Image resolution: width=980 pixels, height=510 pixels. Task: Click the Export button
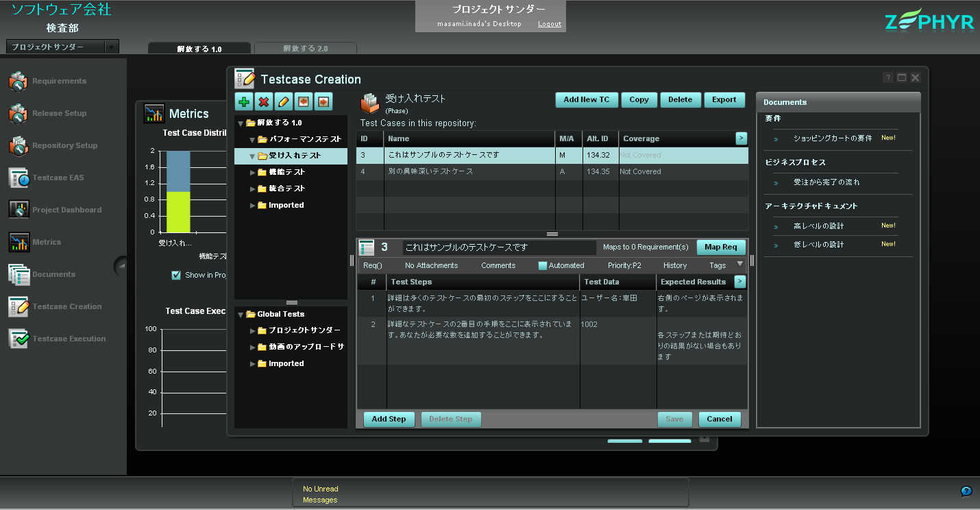click(724, 100)
